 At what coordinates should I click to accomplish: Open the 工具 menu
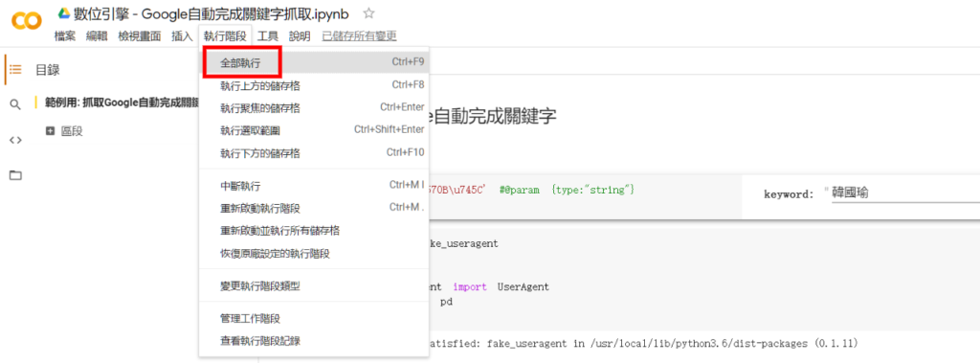click(x=268, y=36)
